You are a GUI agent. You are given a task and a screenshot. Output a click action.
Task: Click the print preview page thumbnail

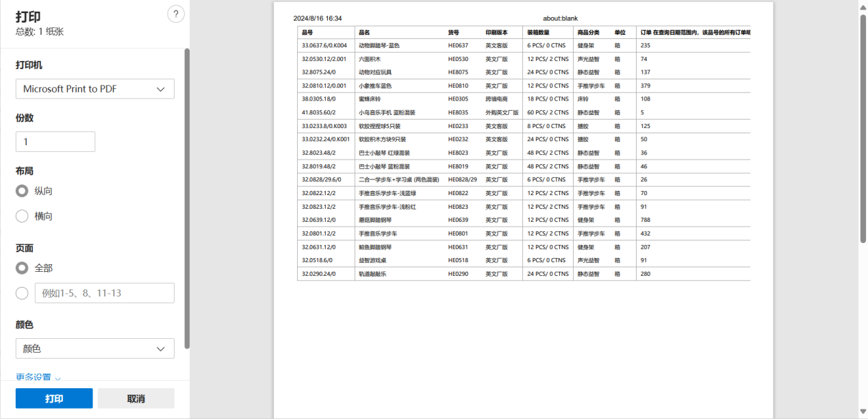[524, 210]
